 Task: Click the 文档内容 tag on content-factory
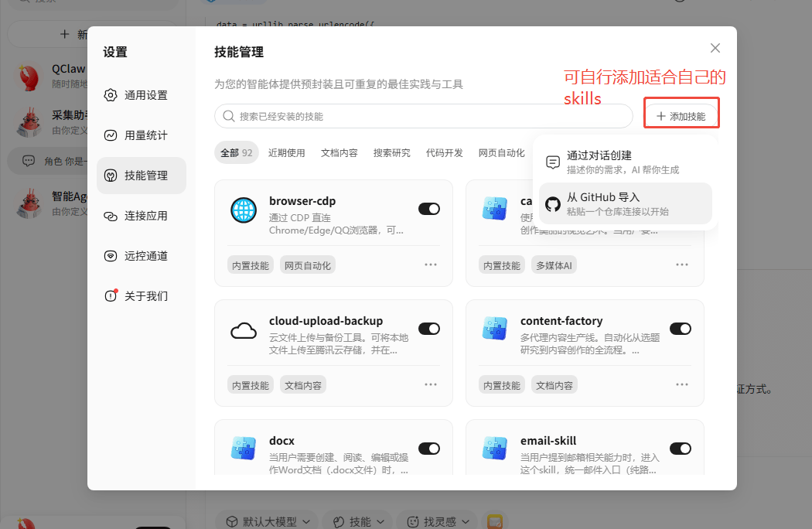[x=554, y=385]
